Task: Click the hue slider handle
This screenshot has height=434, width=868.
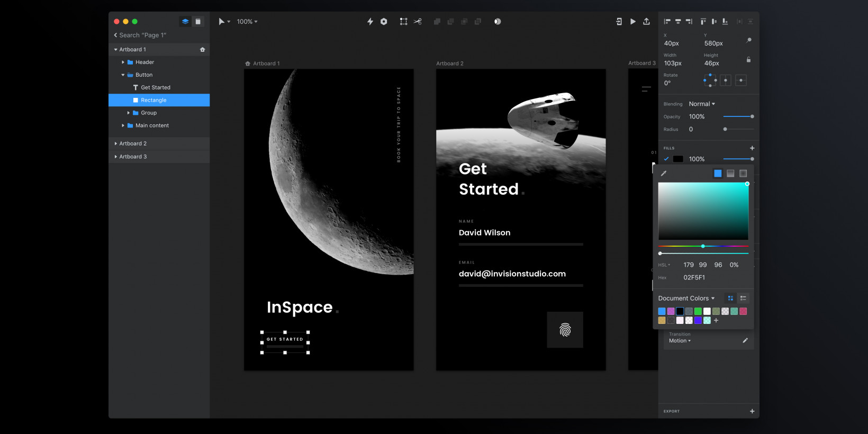Action: [x=703, y=246]
